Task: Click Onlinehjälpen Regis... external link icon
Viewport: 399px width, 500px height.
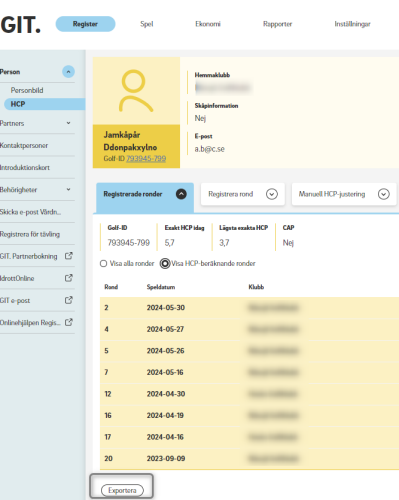Action: pyautogui.click(x=69, y=322)
